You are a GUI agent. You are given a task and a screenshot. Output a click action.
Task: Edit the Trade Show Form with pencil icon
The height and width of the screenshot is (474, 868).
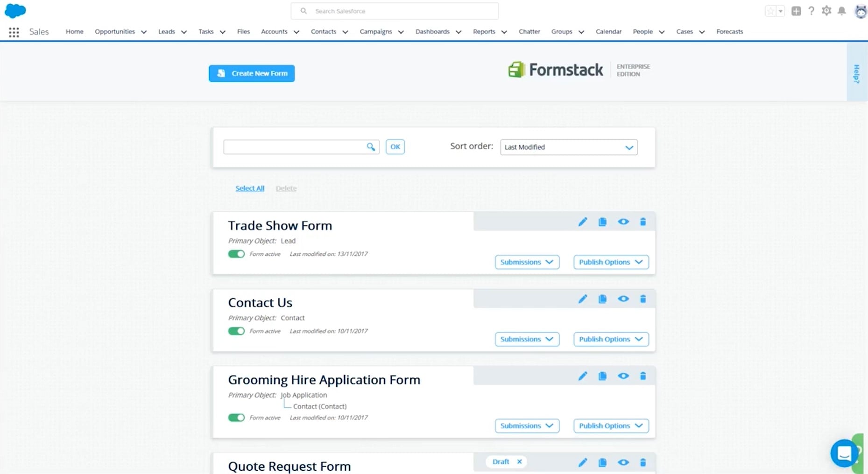click(582, 222)
